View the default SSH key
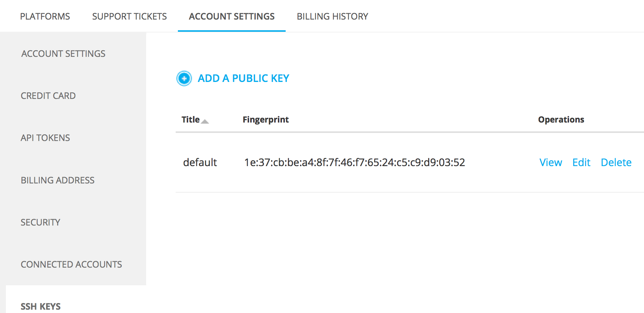The height and width of the screenshot is (313, 644). (x=550, y=162)
